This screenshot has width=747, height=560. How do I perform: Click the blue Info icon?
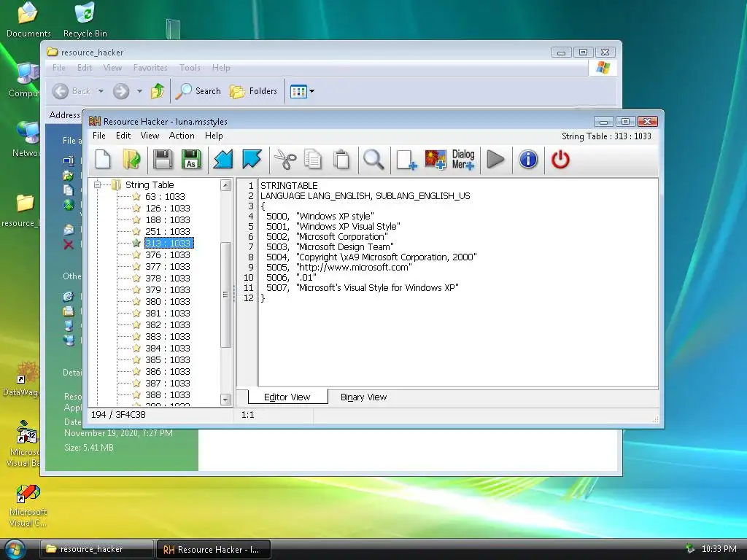coord(528,160)
